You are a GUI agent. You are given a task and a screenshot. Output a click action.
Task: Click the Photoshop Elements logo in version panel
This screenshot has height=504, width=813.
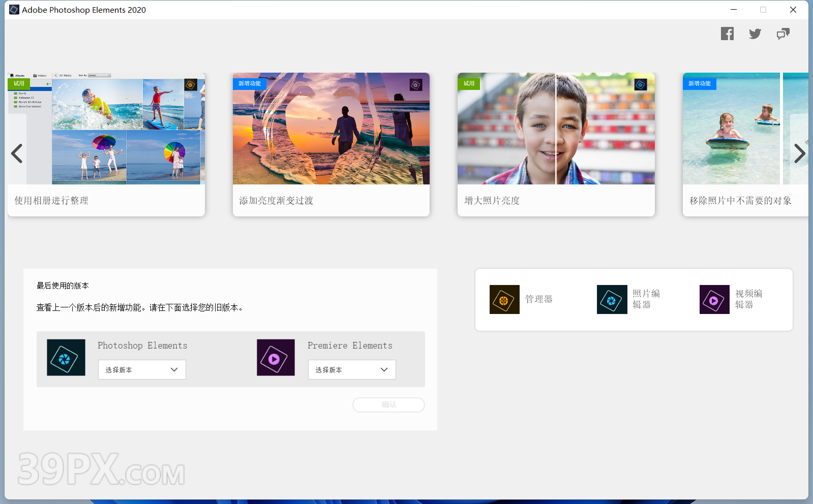point(66,358)
